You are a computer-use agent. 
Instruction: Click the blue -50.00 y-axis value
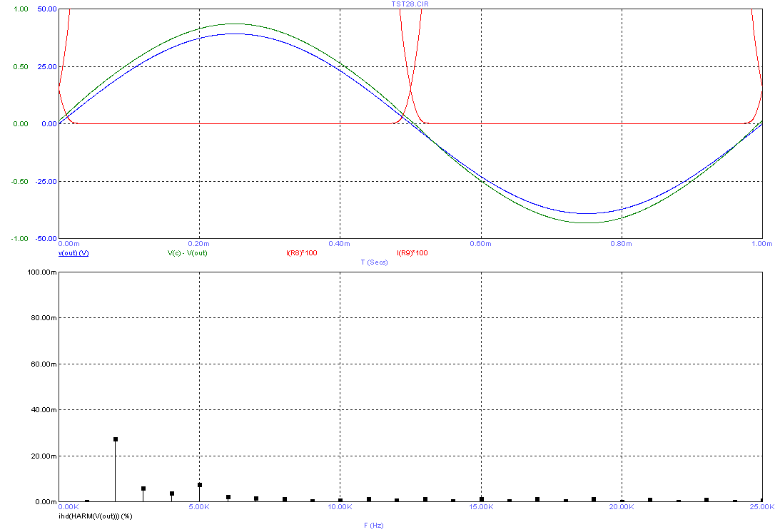click(46, 239)
